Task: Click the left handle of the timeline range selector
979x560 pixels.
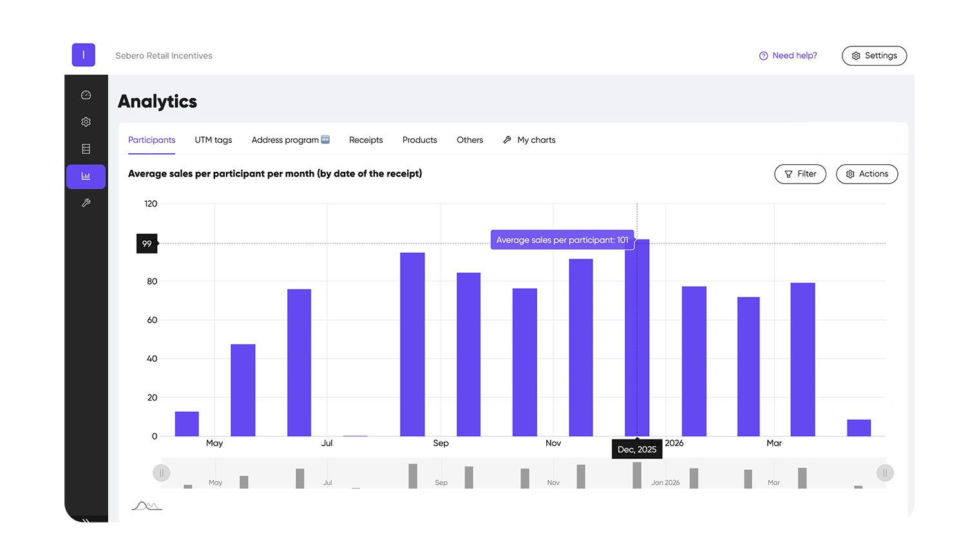Action: coord(161,472)
